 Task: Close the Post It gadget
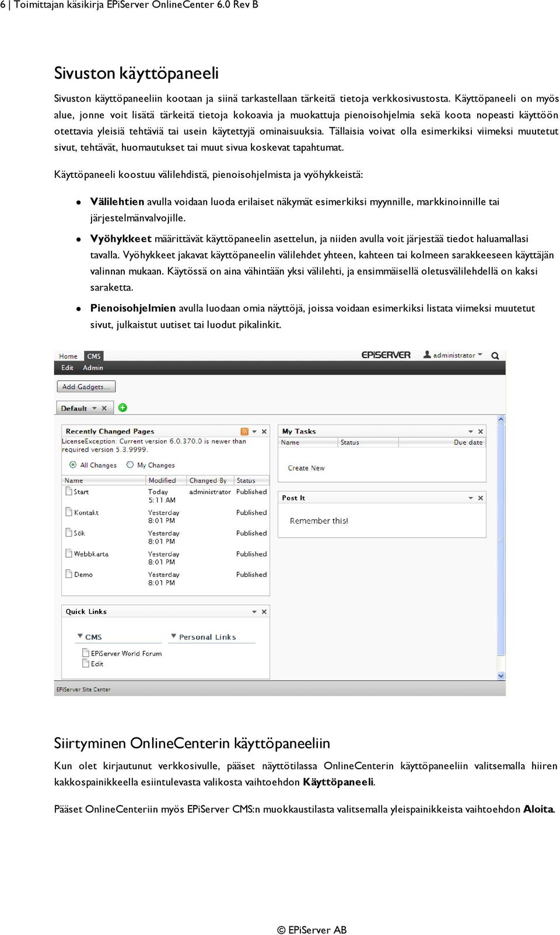[x=481, y=498]
